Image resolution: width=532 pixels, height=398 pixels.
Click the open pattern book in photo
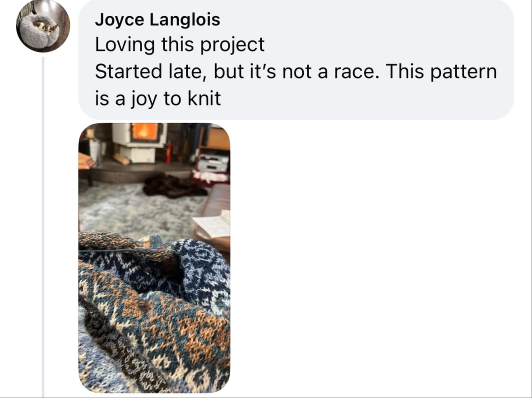coord(213,224)
